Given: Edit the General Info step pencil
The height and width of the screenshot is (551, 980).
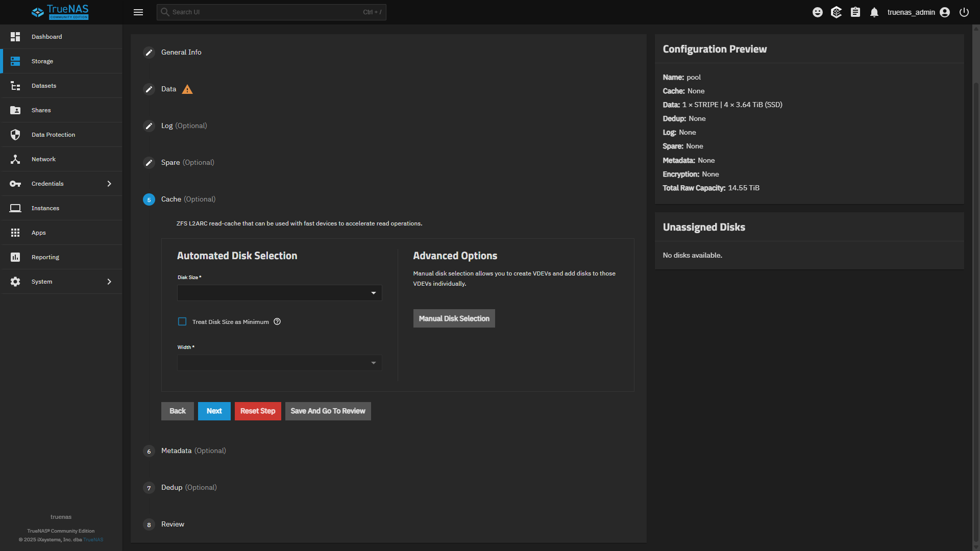Looking at the screenshot, I should point(149,53).
